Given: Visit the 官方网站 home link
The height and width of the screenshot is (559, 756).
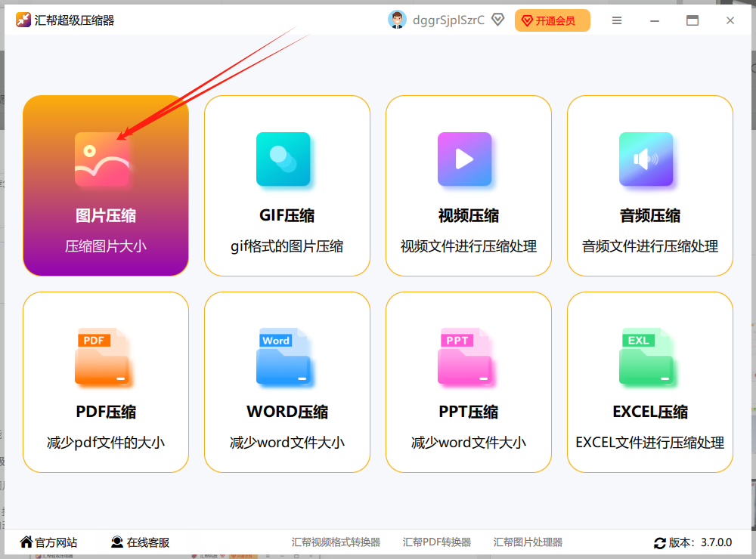Looking at the screenshot, I should click(x=48, y=542).
